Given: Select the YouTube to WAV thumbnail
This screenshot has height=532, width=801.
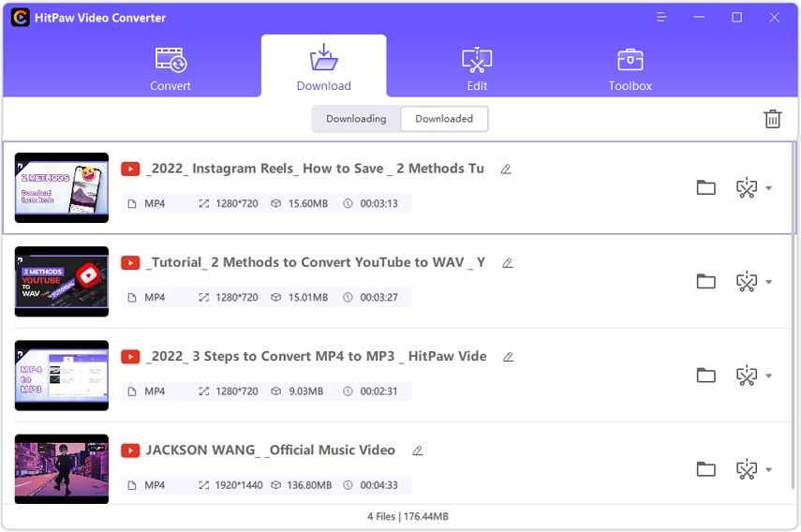Looking at the screenshot, I should [x=62, y=281].
